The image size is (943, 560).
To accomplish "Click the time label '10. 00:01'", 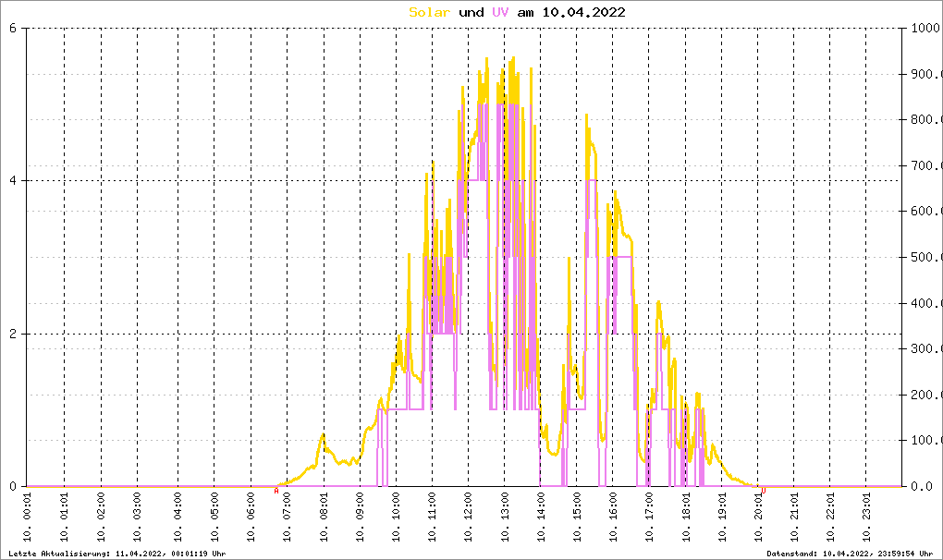I will point(27,517).
